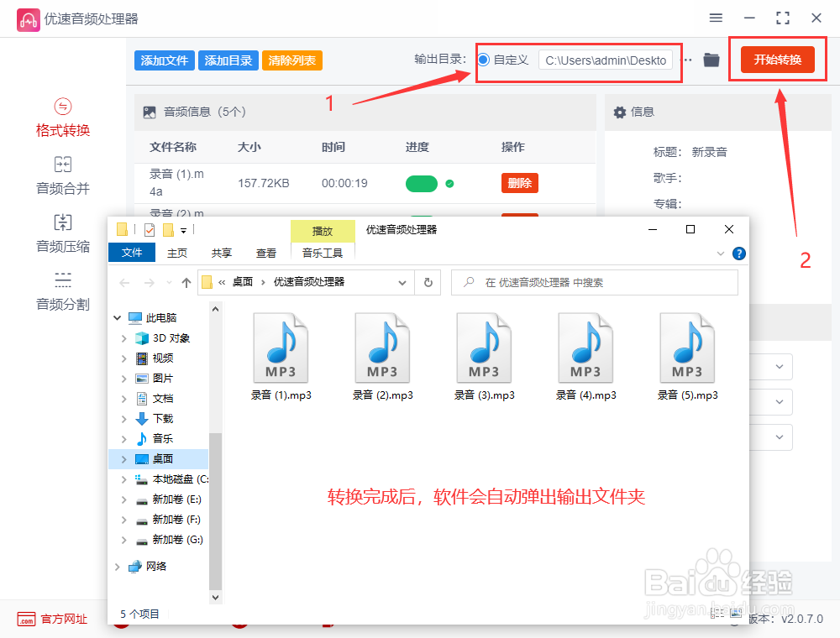Click the output directory path field
Image resolution: width=840 pixels, height=638 pixels.
[606, 60]
